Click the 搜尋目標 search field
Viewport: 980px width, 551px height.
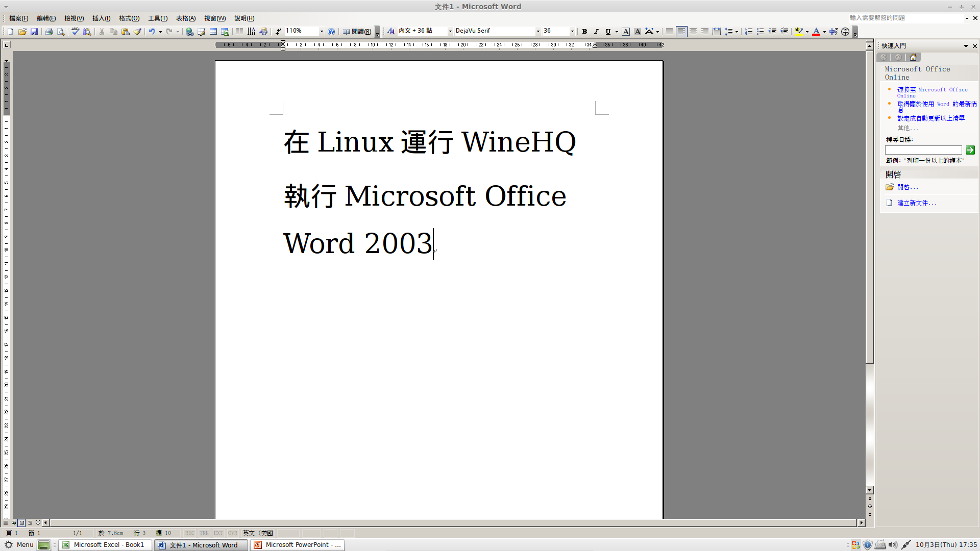click(x=923, y=150)
